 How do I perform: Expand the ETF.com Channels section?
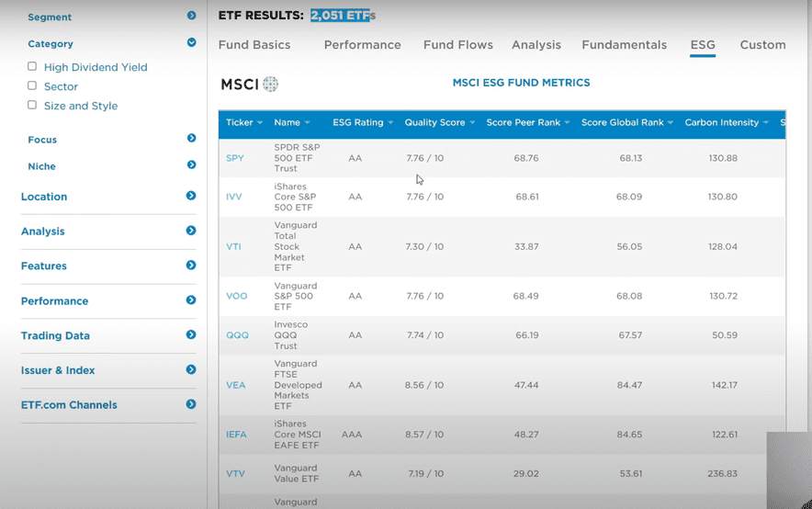click(191, 404)
